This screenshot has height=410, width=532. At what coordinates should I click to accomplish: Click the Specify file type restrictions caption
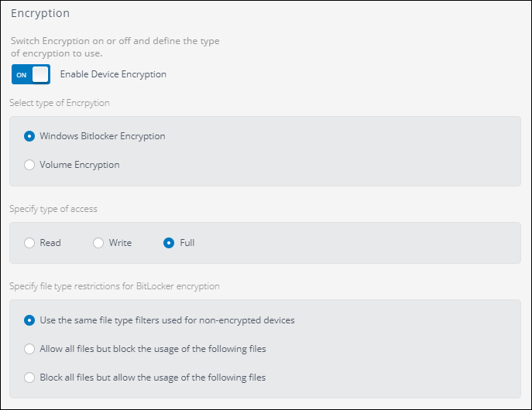[114, 286]
